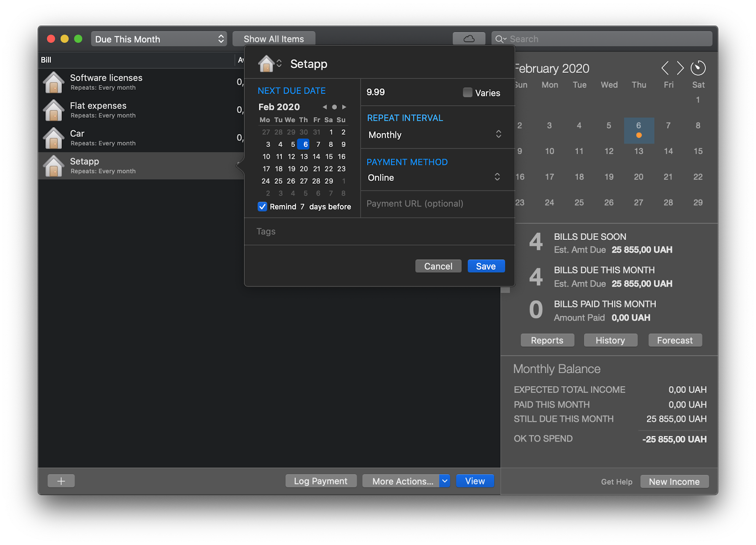Screen dimensions: 756x545
Task: Click the Setapp house category icon in popup
Action: coord(266,63)
